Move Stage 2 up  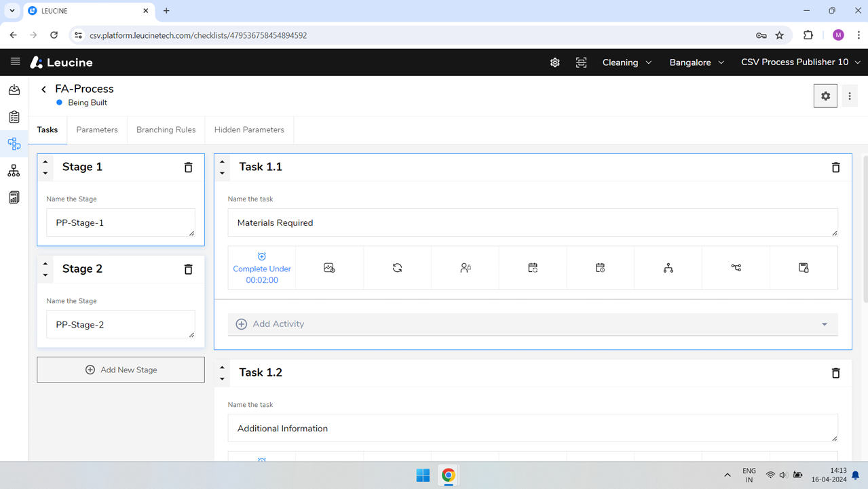pyautogui.click(x=45, y=264)
